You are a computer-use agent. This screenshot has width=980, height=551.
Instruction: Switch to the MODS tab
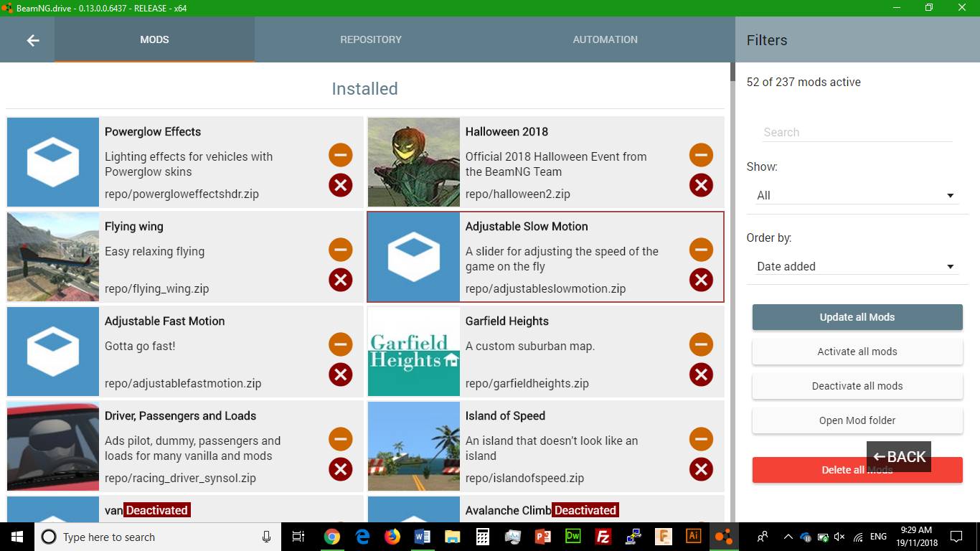pyautogui.click(x=154, y=39)
